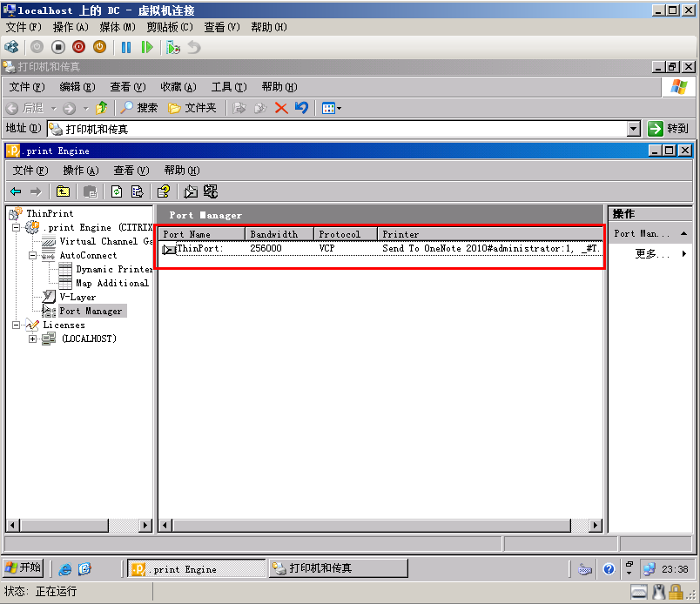Click the green Reset/Start VM icon

[146, 47]
